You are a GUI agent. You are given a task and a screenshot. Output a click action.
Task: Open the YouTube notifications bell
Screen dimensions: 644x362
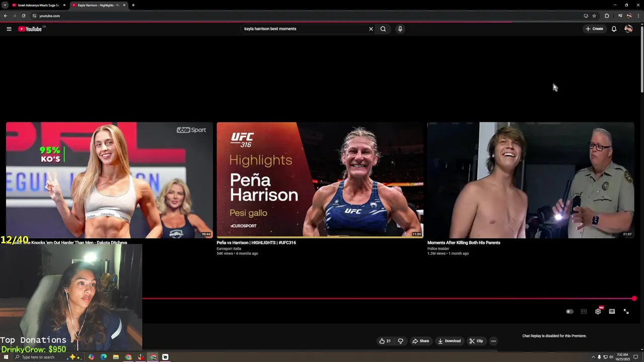point(614,29)
